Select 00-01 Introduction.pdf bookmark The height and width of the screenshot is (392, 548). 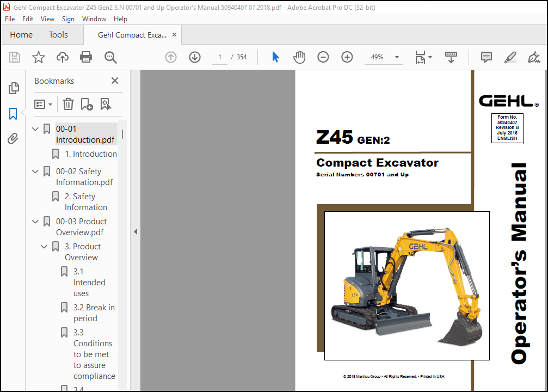pos(85,134)
